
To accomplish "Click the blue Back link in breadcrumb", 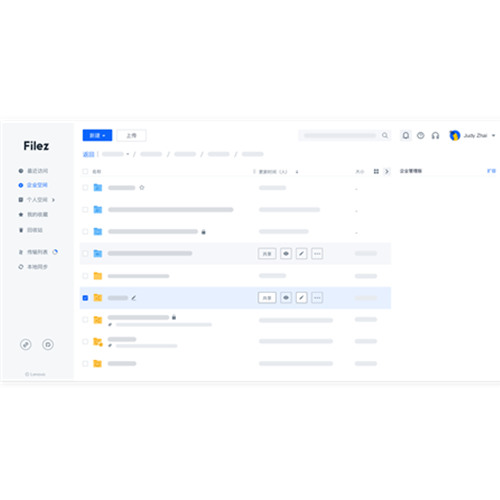I will point(88,154).
